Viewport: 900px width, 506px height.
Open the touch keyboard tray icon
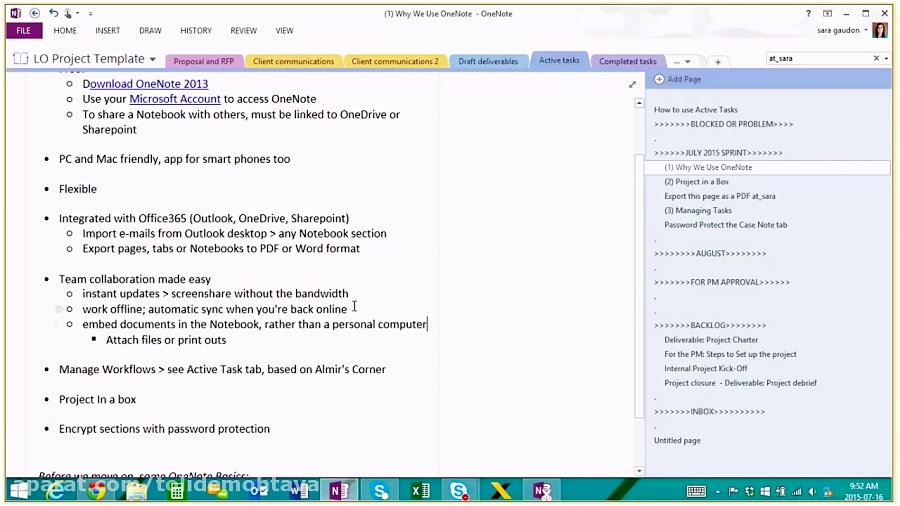pyautogui.click(x=696, y=491)
